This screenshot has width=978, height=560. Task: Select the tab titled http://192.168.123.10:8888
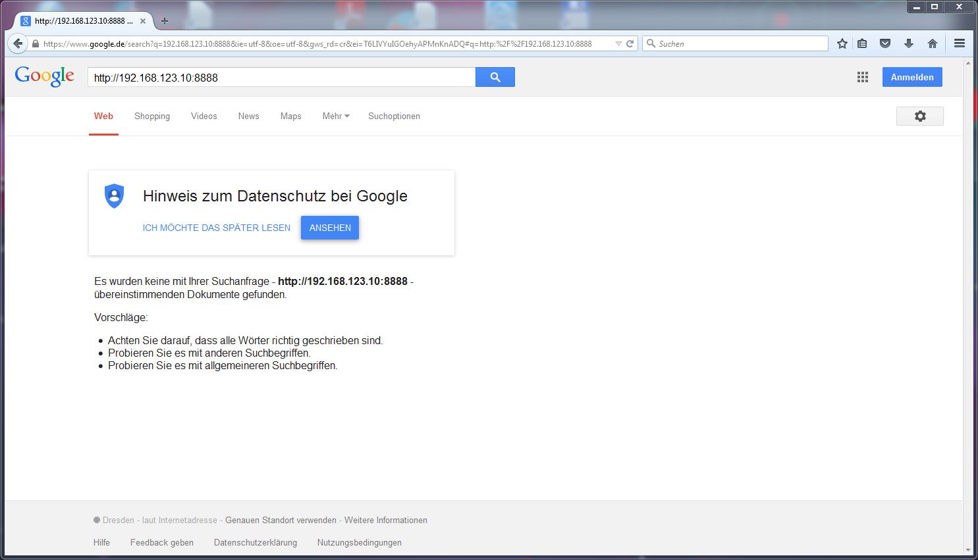tap(83, 21)
